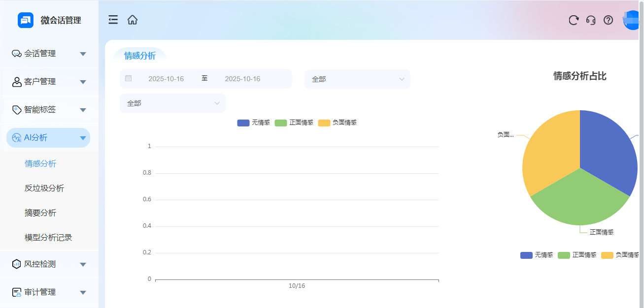Open 模型分析记录 submenu link
The width and height of the screenshot is (644, 308).
tap(48, 238)
